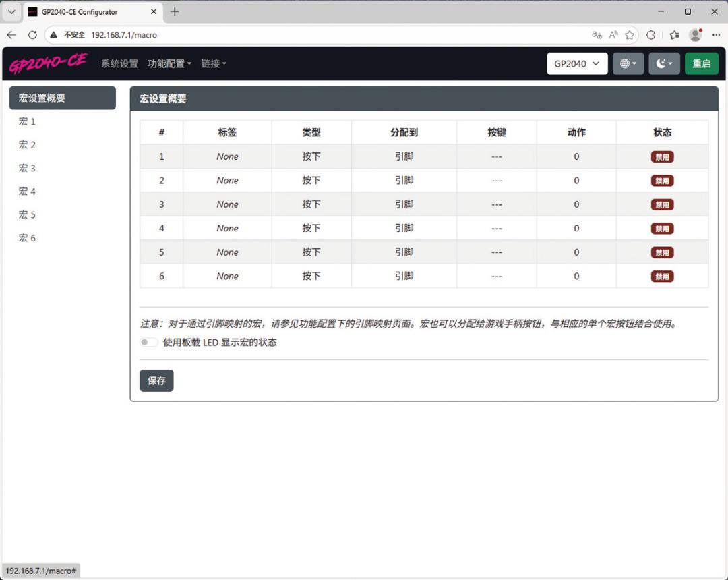The height and width of the screenshot is (580, 728).
Task: Click the action count in row 4
Action: pos(576,228)
